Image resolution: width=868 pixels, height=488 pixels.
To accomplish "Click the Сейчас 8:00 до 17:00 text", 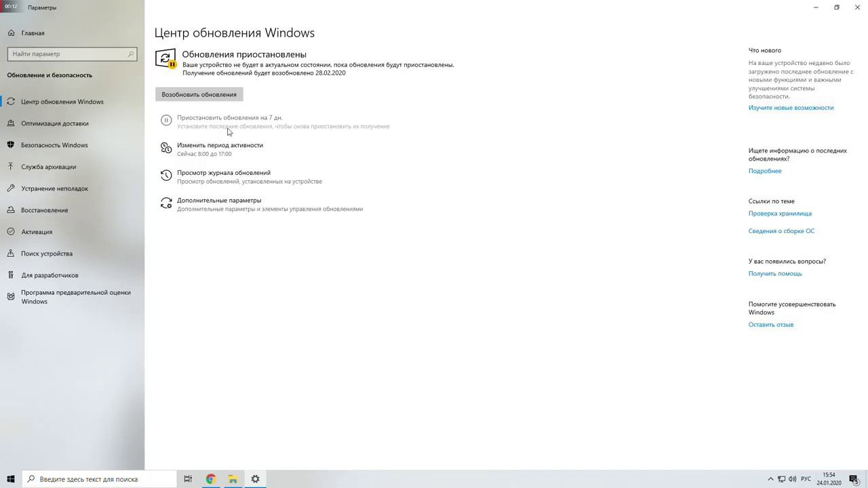I will [x=204, y=154].
